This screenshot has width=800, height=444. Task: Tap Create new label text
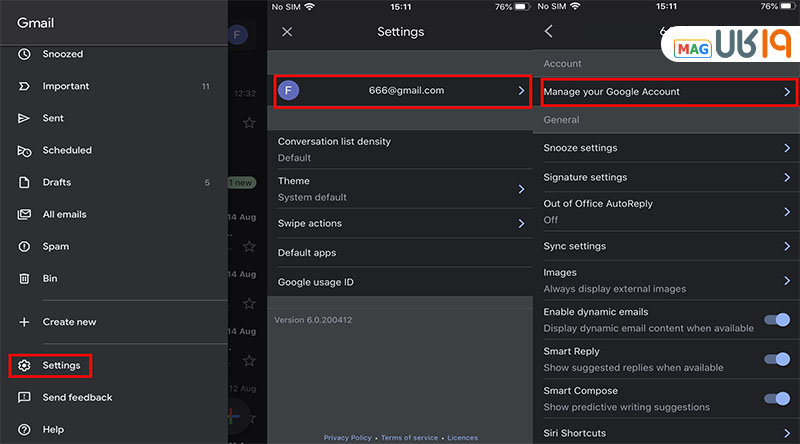click(x=69, y=322)
